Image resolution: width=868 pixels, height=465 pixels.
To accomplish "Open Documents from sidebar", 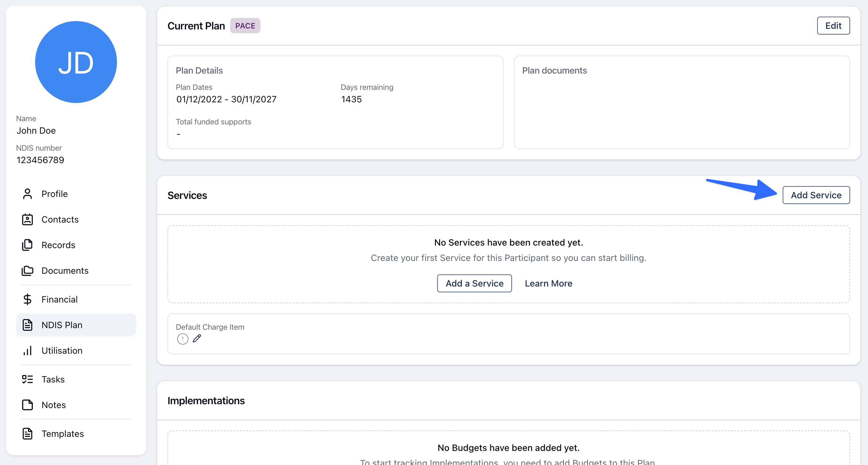I will 76,271.
